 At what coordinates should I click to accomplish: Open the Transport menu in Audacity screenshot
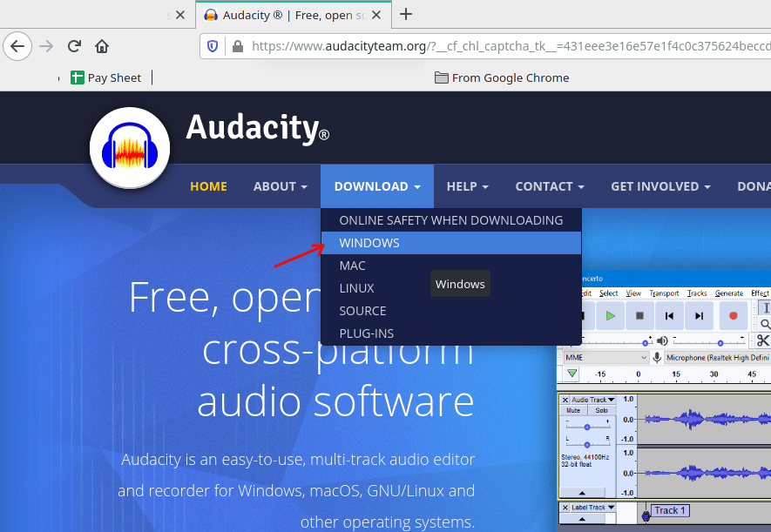(x=665, y=293)
